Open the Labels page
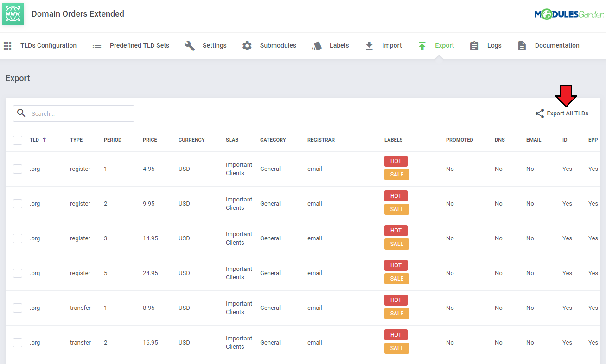This screenshot has height=364, width=606. click(x=330, y=46)
